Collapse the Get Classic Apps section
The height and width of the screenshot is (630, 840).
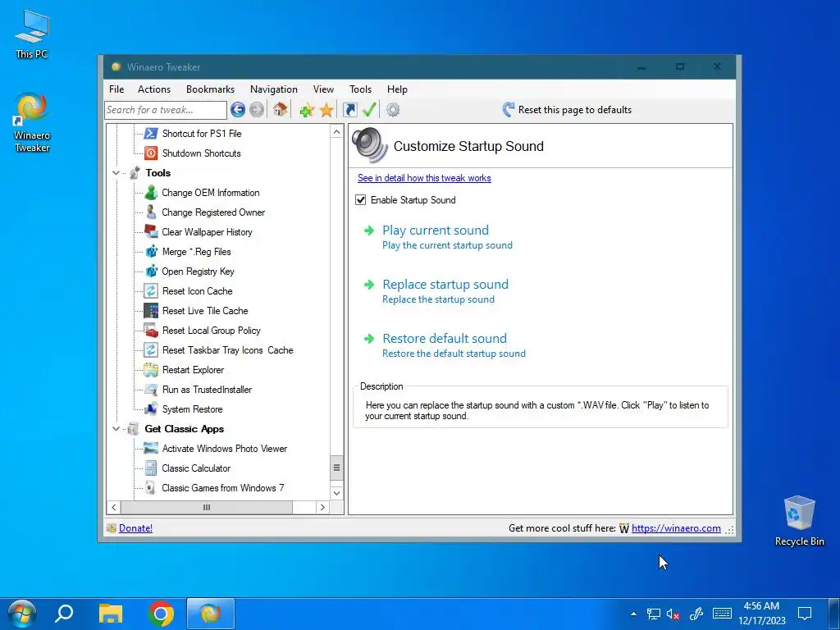(x=116, y=429)
